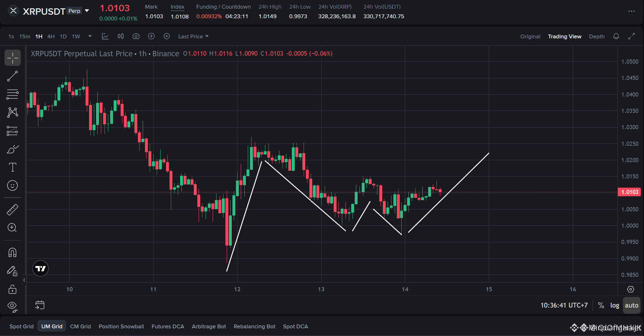Select the XABCD pattern tool

[x=12, y=113]
